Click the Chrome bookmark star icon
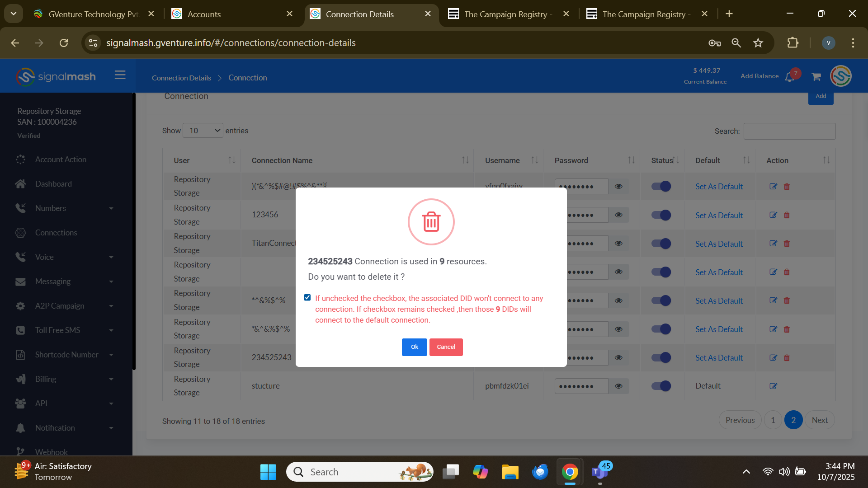The height and width of the screenshot is (488, 868). (758, 43)
